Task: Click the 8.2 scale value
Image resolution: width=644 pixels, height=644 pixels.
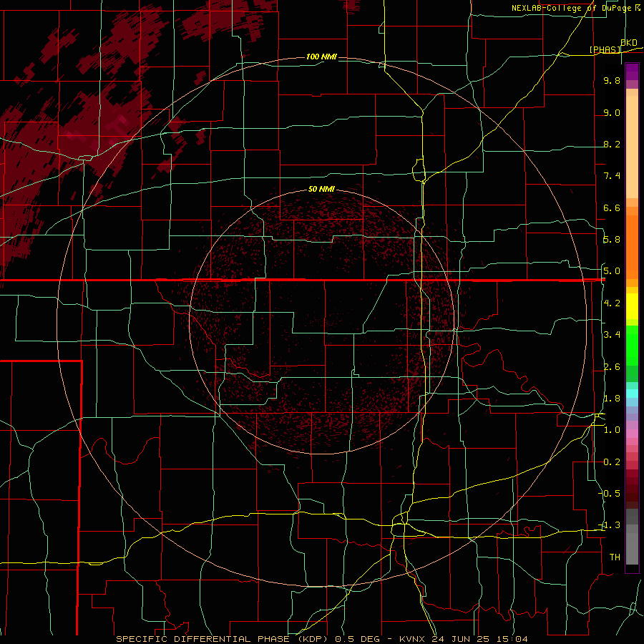Action: tap(612, 144)
